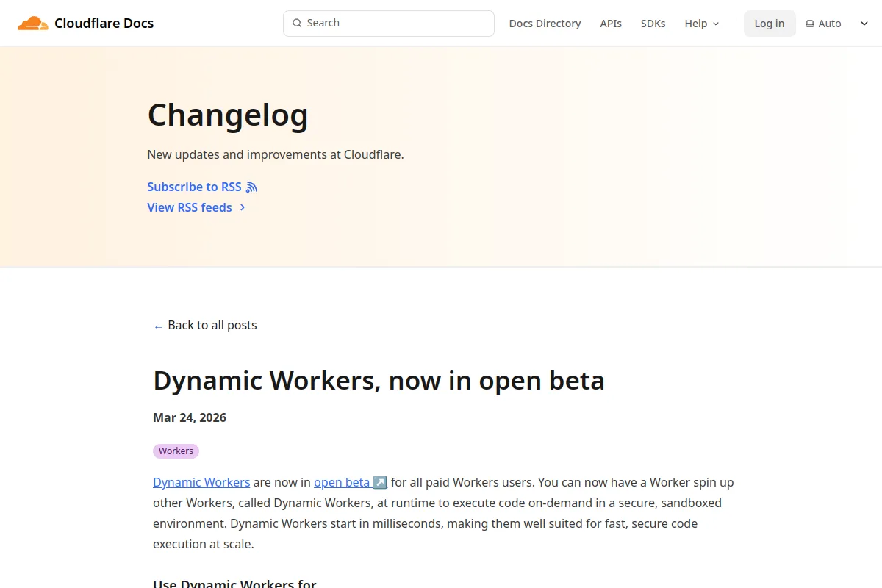This screenshot has height=588, width=882.
Task: Open the SDKs menu item
Action: [653, 24]
